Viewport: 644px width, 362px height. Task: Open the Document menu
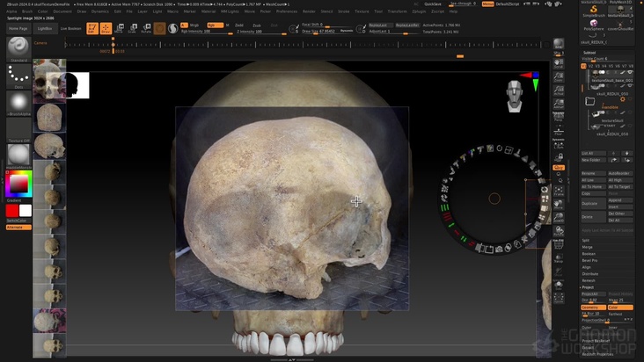pos(62,11)
